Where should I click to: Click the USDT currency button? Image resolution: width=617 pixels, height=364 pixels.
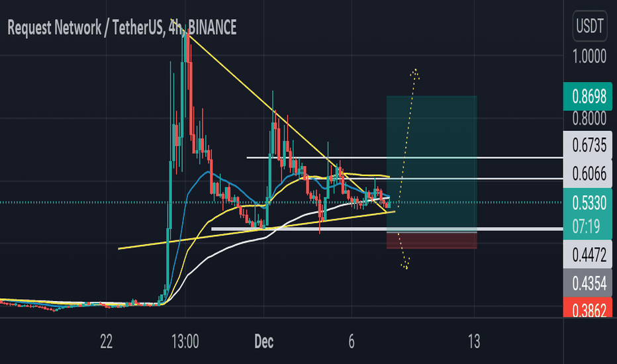point(589,26)
